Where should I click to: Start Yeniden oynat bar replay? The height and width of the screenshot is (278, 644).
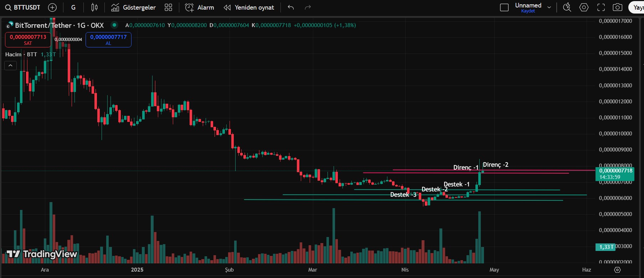point(249,7)
